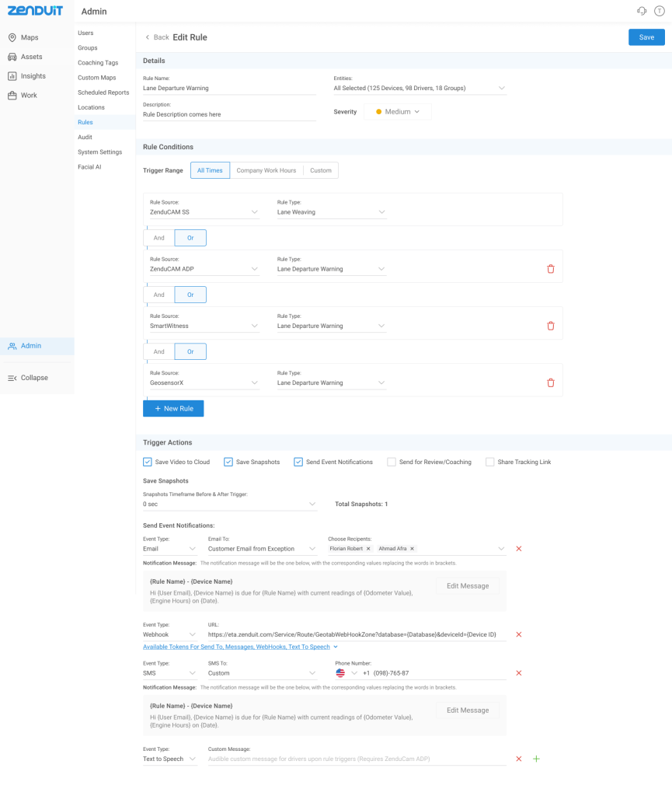Open the Available Tokens link
Viewport: 672px width, 796px height.
236,647
